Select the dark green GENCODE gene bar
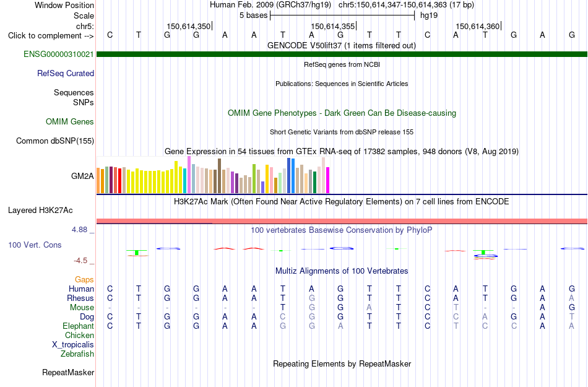 342,54
